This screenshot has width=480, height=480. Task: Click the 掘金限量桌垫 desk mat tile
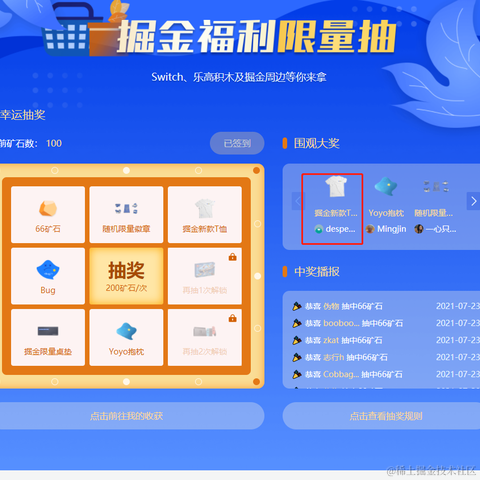48,337
